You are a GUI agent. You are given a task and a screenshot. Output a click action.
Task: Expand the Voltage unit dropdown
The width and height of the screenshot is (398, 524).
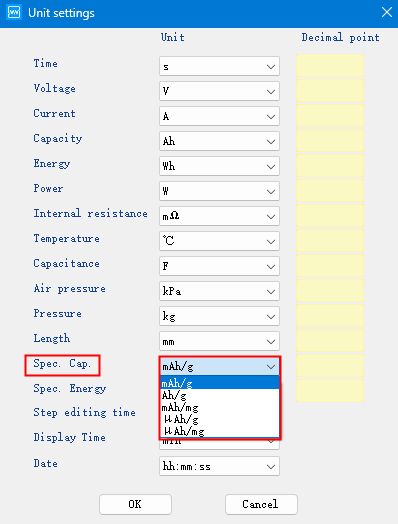click(219, 91)
